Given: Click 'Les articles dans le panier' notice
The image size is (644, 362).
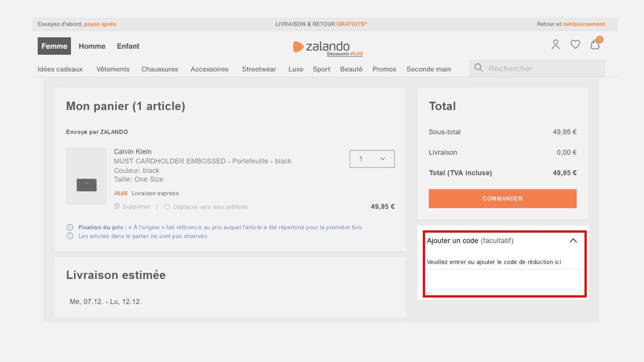Looking at the screenshot, I should 143,236.
